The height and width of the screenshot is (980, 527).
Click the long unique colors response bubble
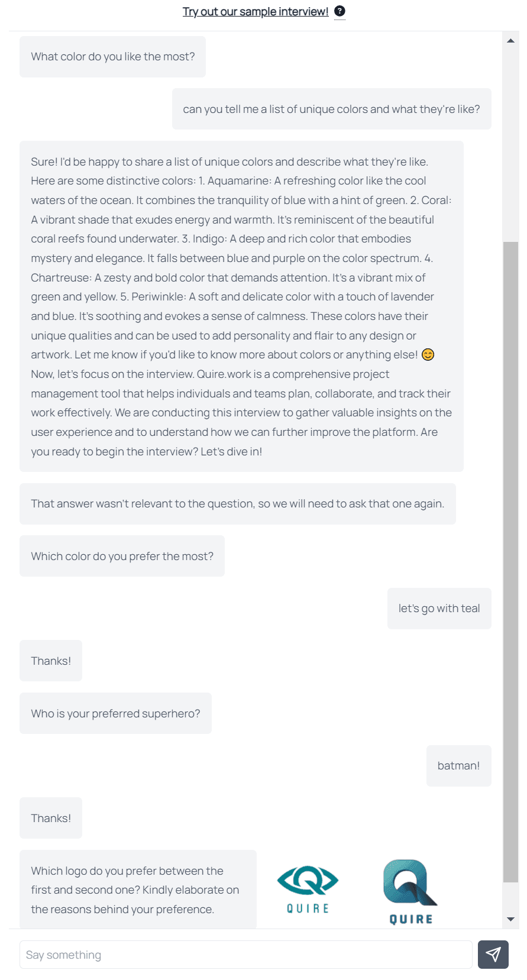241,306
